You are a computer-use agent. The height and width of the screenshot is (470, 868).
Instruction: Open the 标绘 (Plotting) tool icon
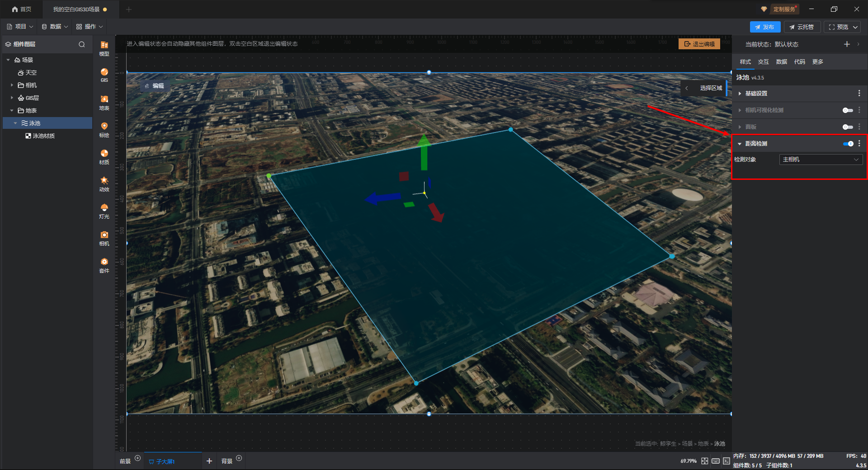104,129
